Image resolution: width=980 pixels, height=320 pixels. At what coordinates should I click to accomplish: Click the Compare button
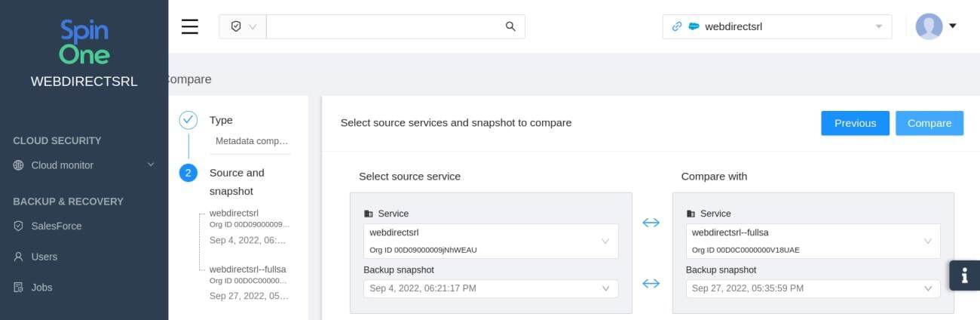coord(929,123)
